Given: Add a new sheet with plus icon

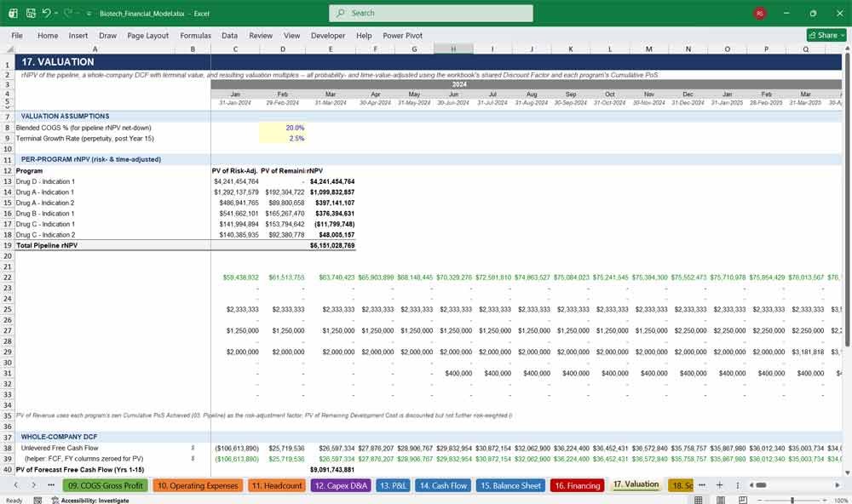Looking at the screenshot, I should pyautogui.click(x=719, y=485).
